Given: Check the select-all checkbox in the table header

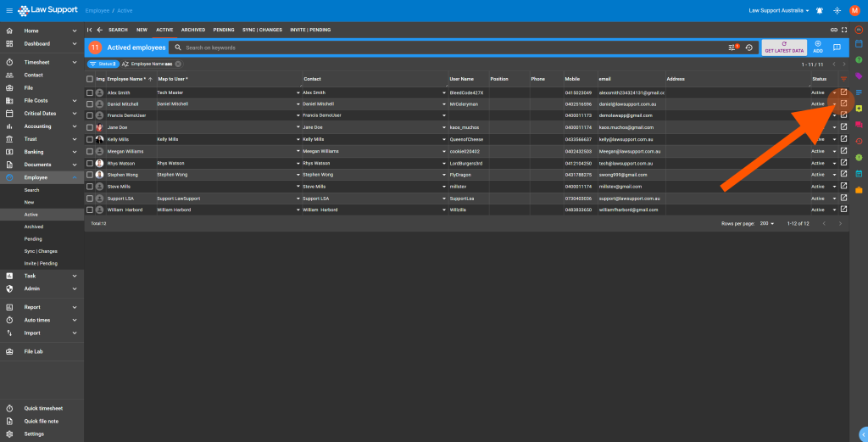Looking at the screenshot, I should coord(90,79).
